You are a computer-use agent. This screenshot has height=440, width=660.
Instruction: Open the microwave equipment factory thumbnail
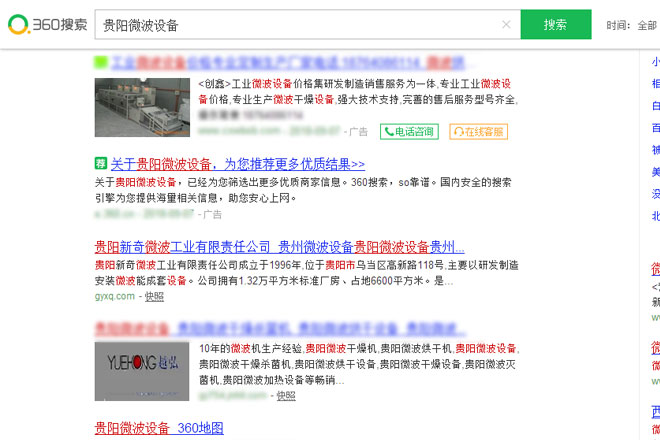coord(142,107)
